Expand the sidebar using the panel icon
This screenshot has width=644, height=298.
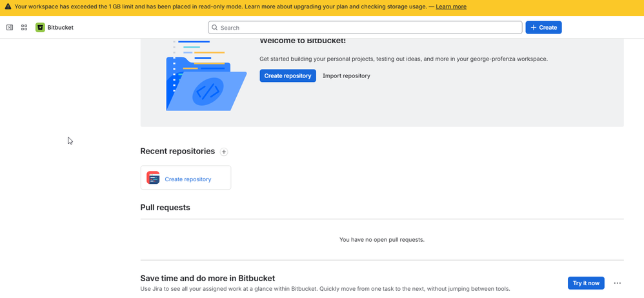click(10, 28)
